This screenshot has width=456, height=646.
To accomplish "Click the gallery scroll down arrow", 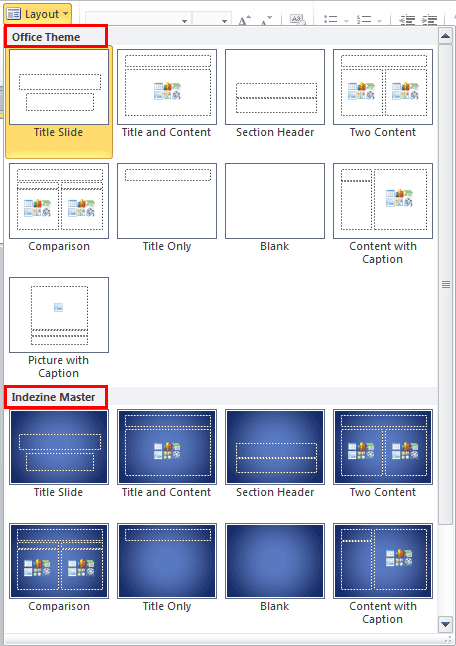I will coord(445,624).
